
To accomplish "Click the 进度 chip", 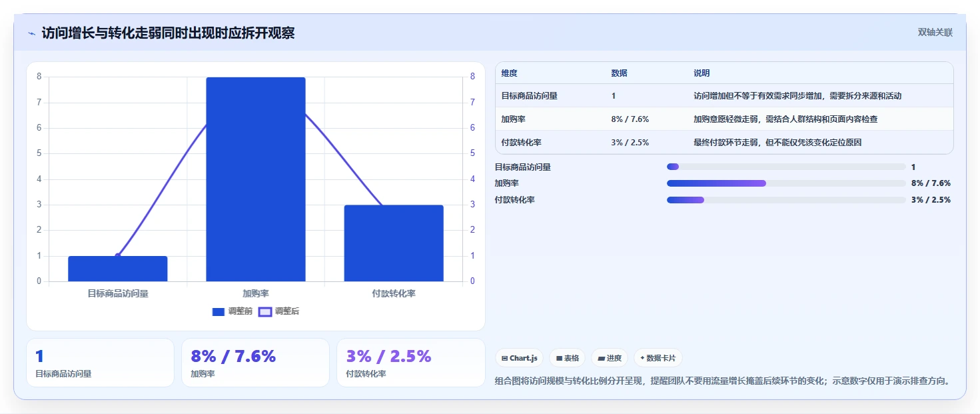I will coord(610,358).
